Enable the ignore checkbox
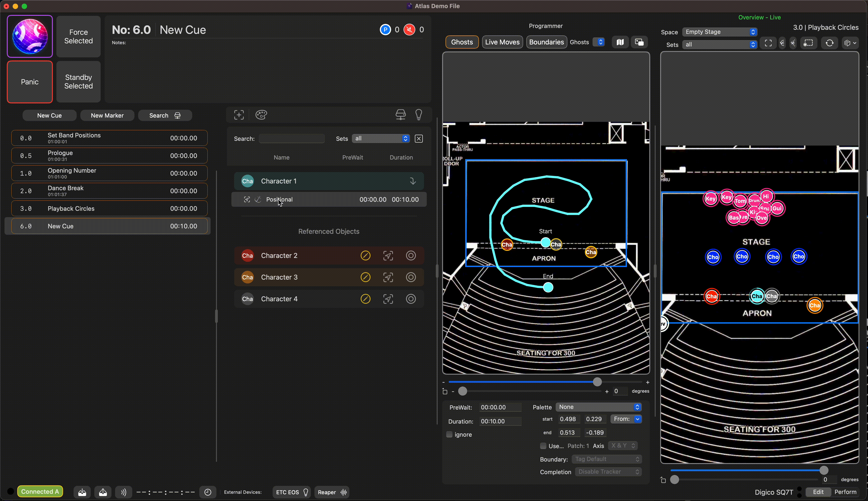Image resolution: width=868 pixels, height=501 pixels. point(449,434)
